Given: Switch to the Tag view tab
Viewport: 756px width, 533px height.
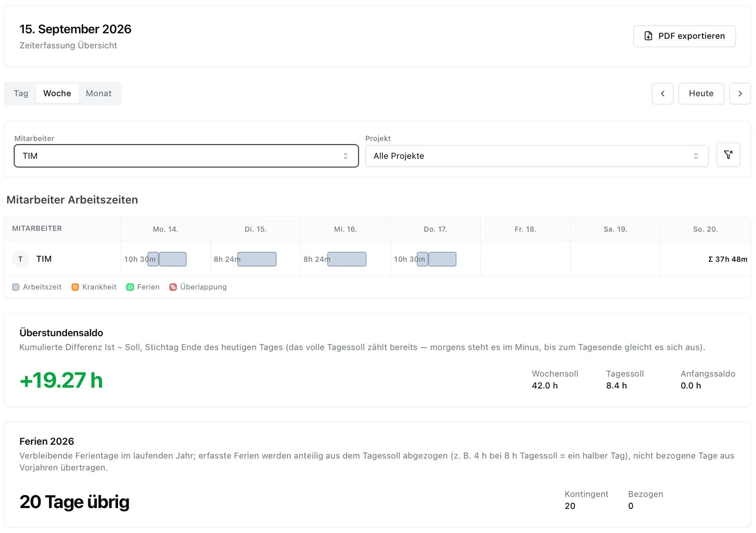Looking at the screenshot, I should tap(21, 93).
